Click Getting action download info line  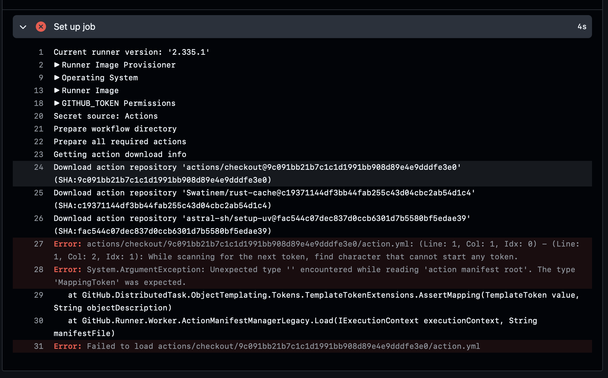pos(120,154)
